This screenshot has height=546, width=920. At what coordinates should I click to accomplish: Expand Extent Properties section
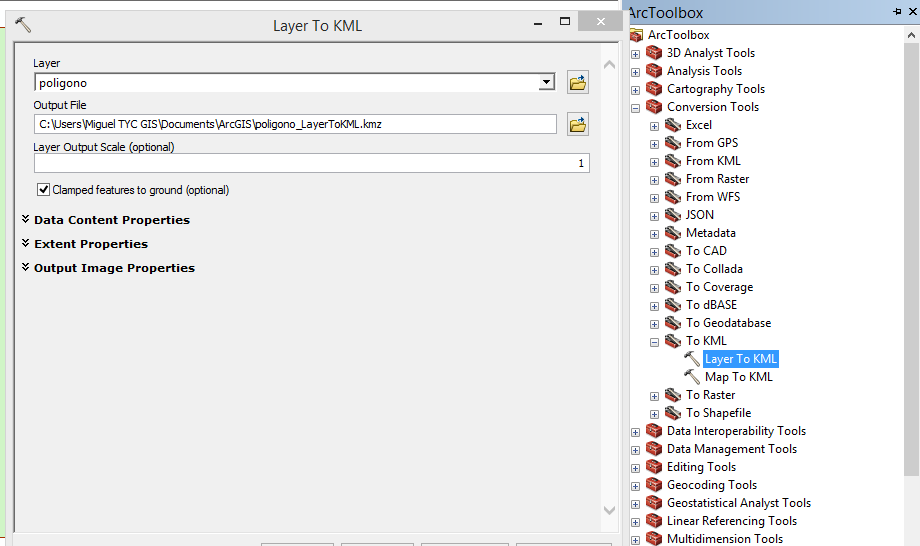pyautogui.click(x=25, y=243)
